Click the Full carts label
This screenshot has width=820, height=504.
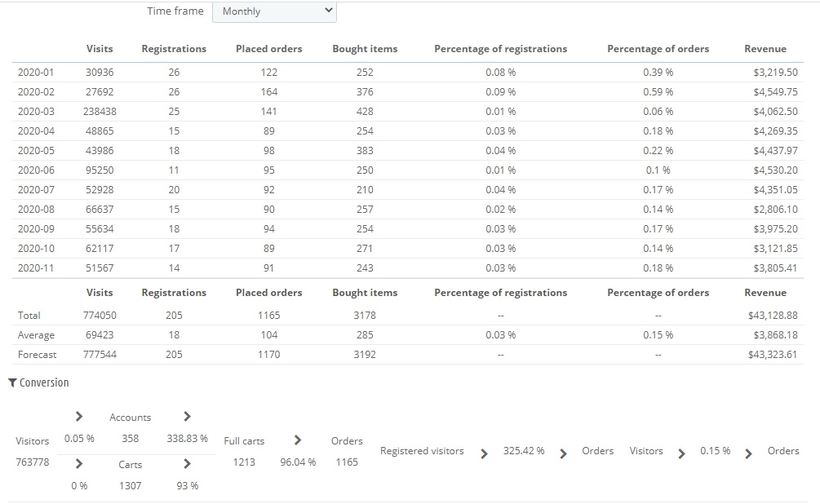coord(244,441)
